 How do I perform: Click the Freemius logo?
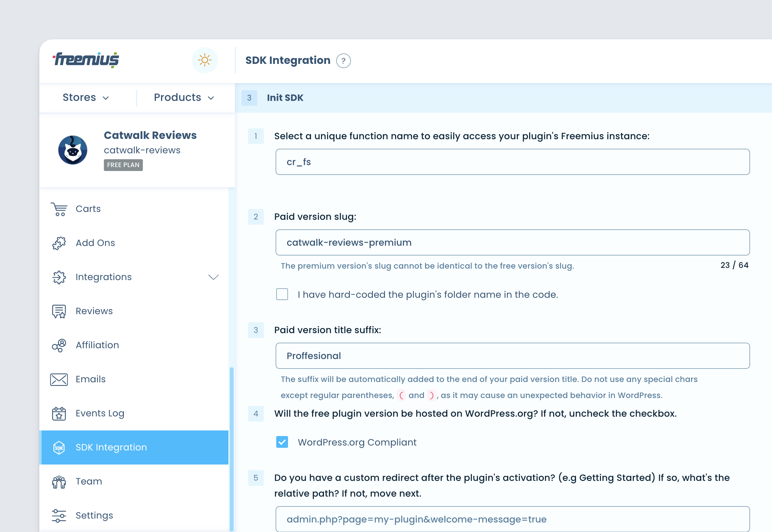86,60
